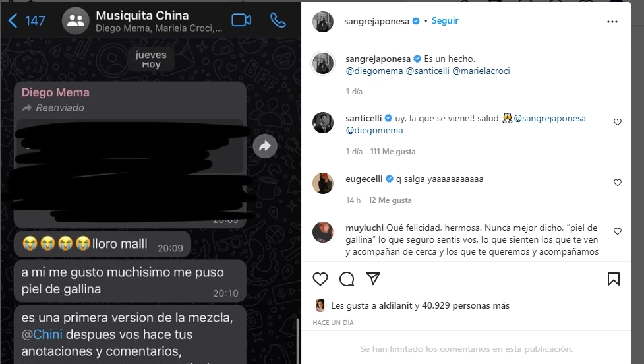The height and width of the screenshot is (364, 644).
Task: Tap the voice call phone icon
Action: pyautogui.click(x=278, y=20)
